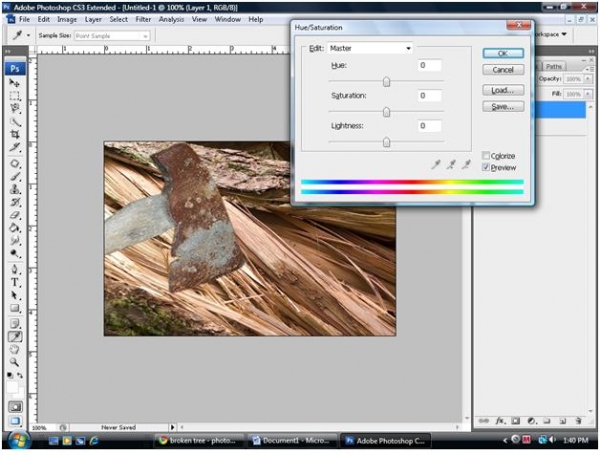The image size is (600, 455).
Task: Select the Slice tool
Action: (15, 147)
